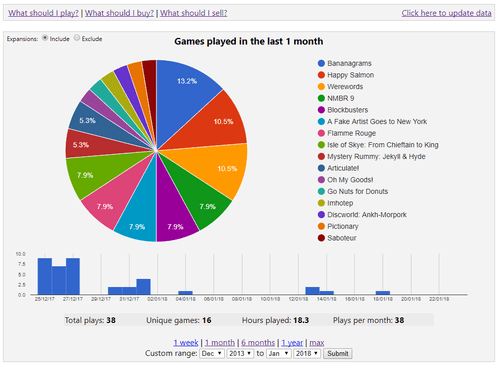Click the 'Unique games: 16' statistic
This screenshot has width=500, height=368.
click(179, 320)
